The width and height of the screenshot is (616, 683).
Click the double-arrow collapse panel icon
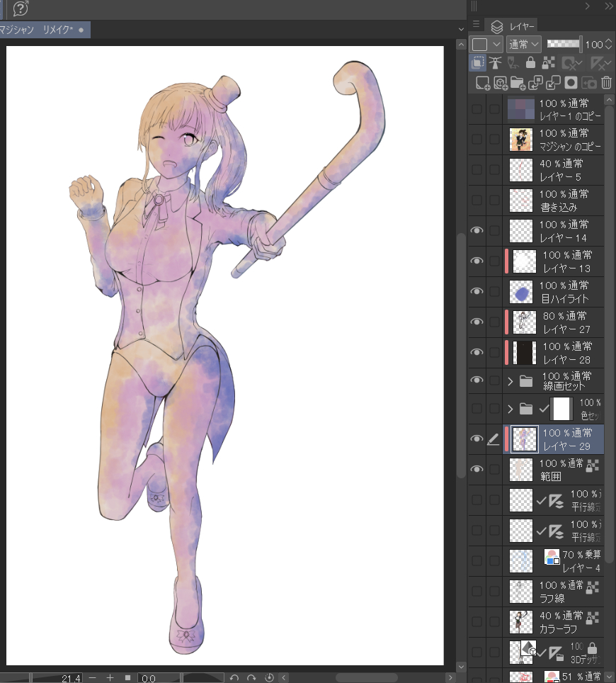(x=609, y=6)
